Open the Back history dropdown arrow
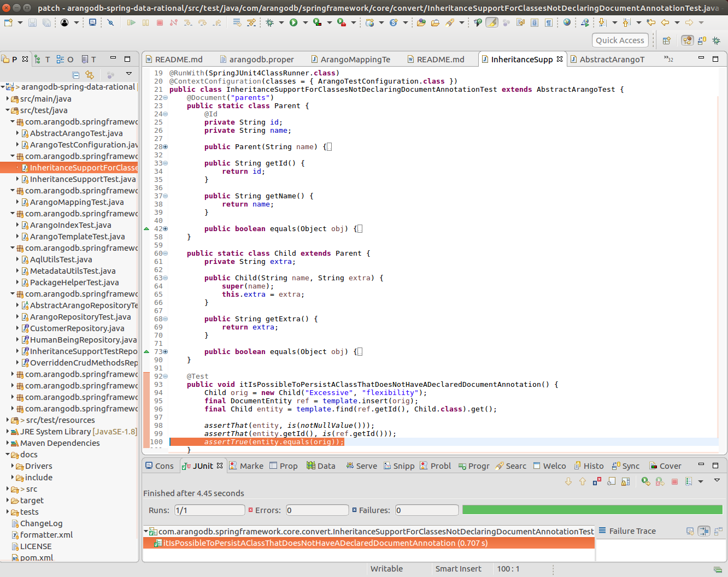The image size is (728, 577). pos(677,22)
